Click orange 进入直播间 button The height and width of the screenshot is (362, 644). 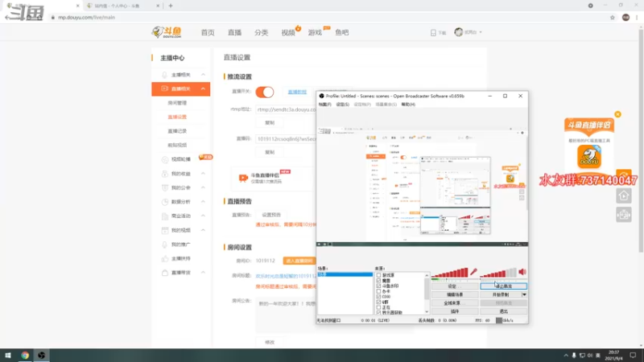pos(299,261)
